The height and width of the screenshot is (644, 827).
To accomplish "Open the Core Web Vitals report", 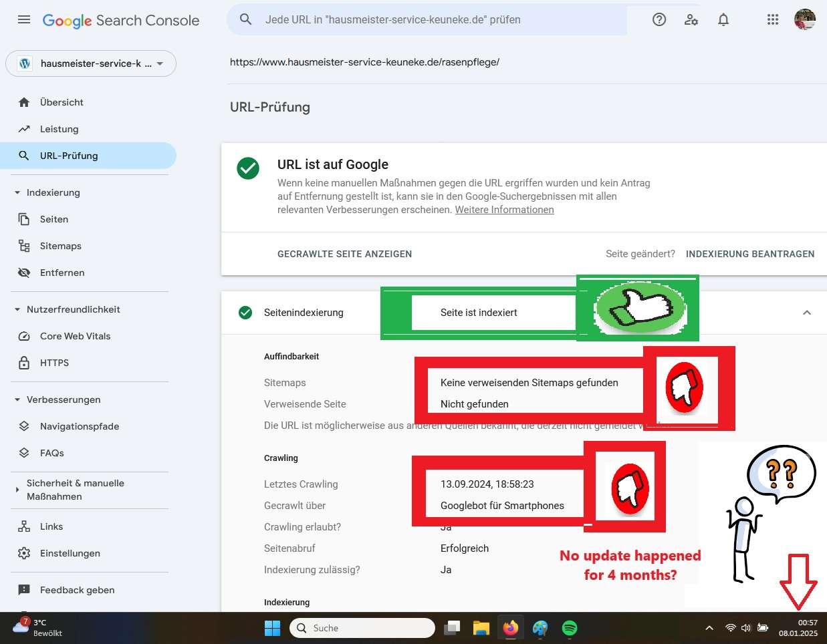I will coord(88,336).
